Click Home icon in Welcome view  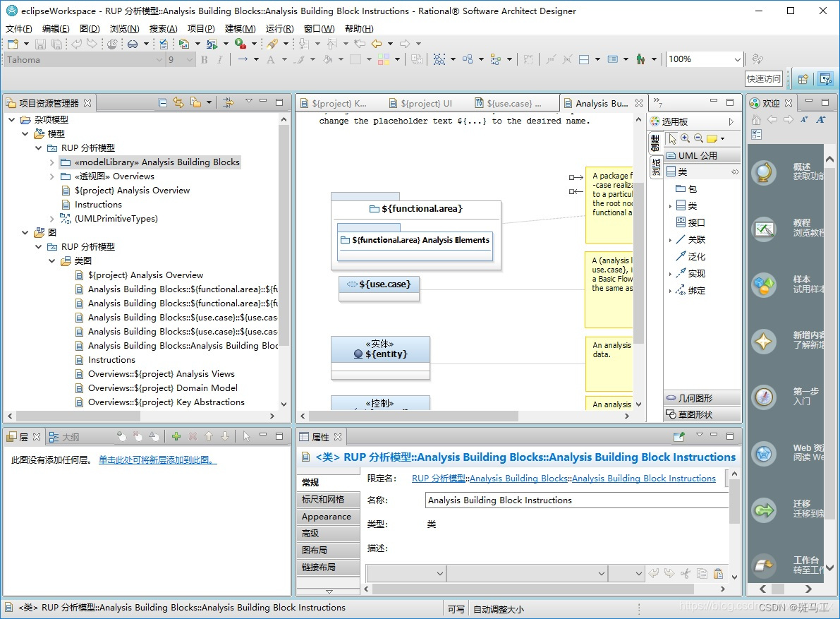[x=757, y=119]
